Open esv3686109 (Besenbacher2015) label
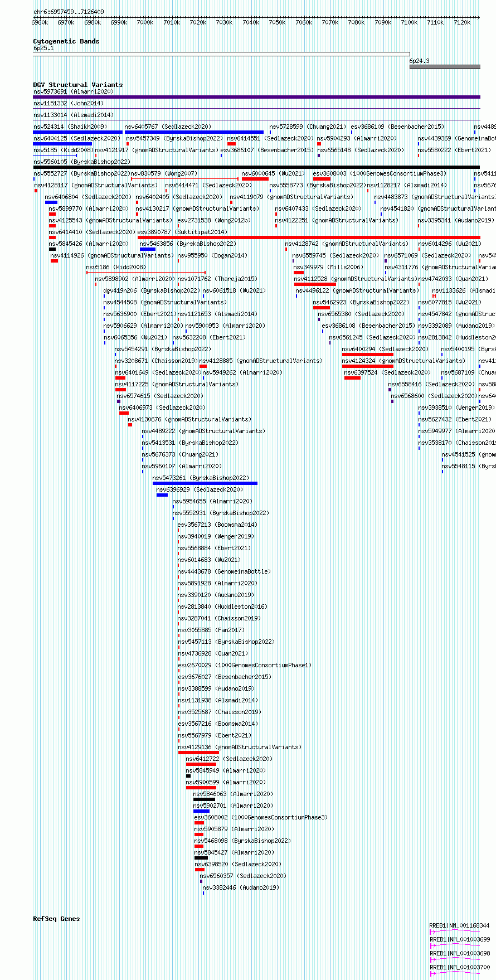 (x=397, y=127)
